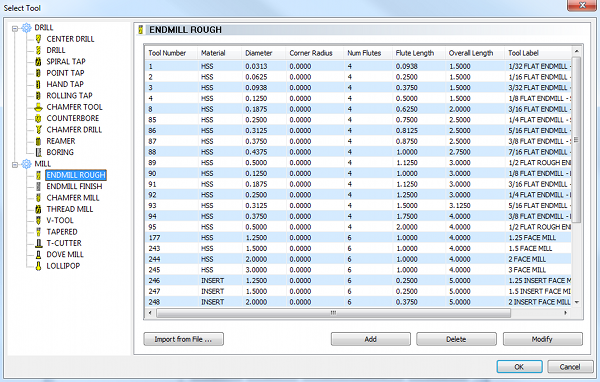Click the HAND TAP icon
This screenshot has height=382, width=600.
tap(38, 84)
